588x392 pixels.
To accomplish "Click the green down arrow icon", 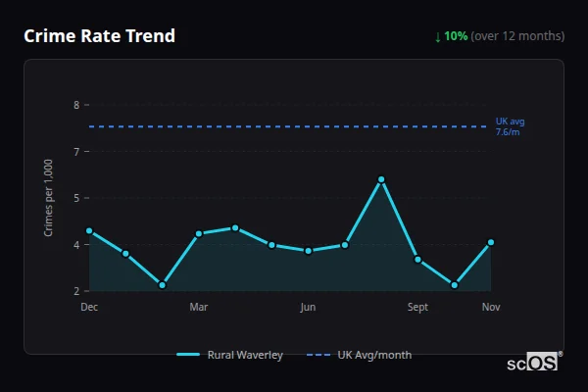I will click(438, 37).
